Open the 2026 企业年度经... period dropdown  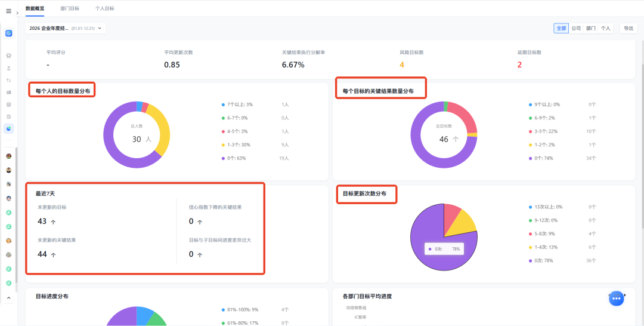click(x=66, y=29)
